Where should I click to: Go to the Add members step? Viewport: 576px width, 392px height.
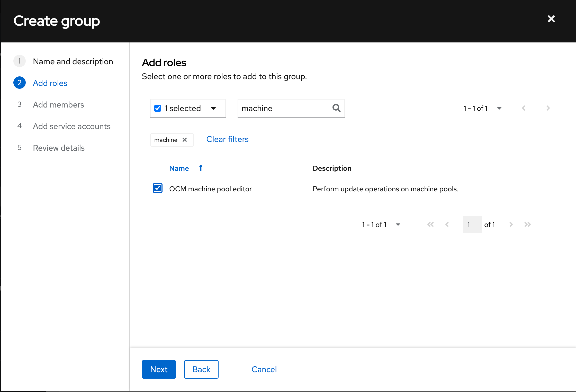coord(58,104)
